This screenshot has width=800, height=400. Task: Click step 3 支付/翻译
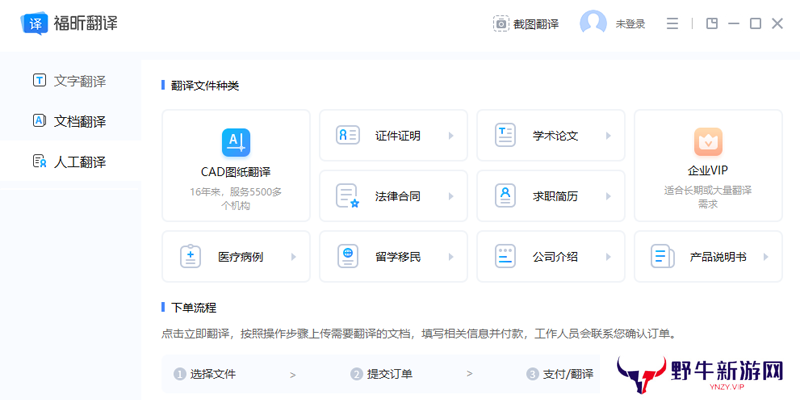[560, 374]
